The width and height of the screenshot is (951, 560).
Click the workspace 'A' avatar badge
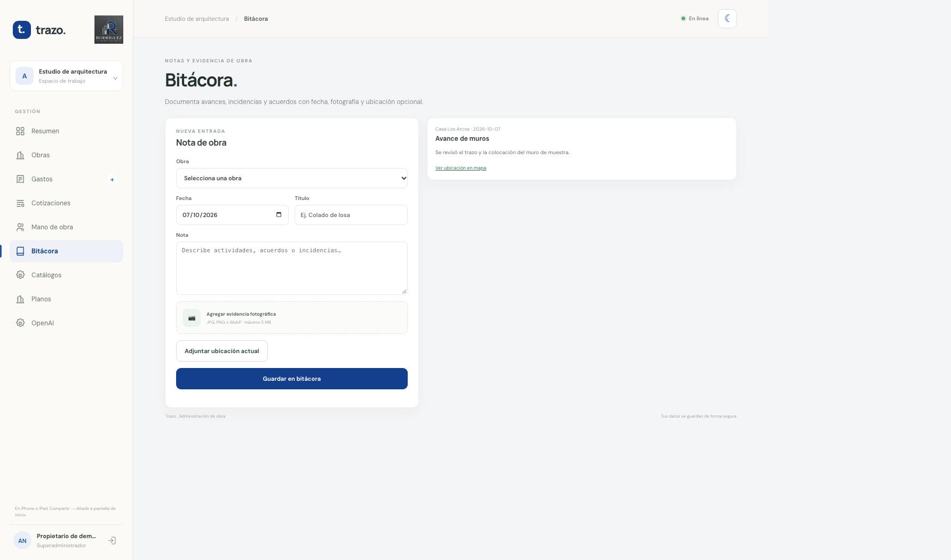click(25, 76)
